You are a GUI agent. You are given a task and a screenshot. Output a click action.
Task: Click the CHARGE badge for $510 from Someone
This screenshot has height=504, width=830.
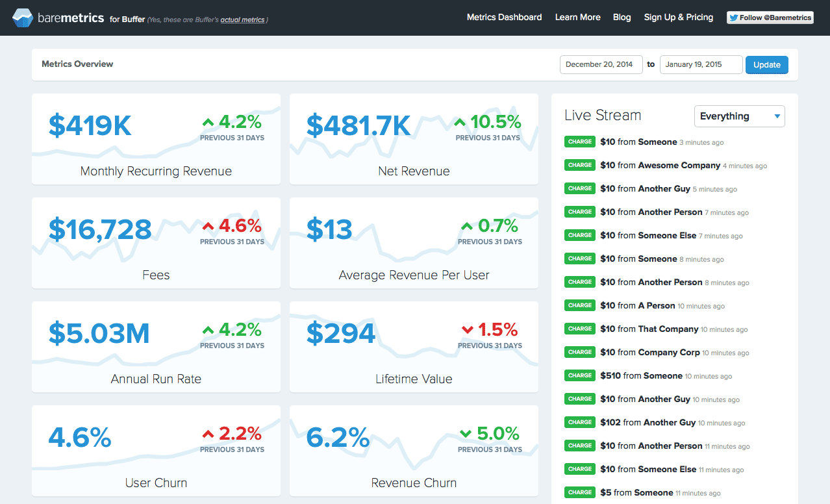[579, 375]
